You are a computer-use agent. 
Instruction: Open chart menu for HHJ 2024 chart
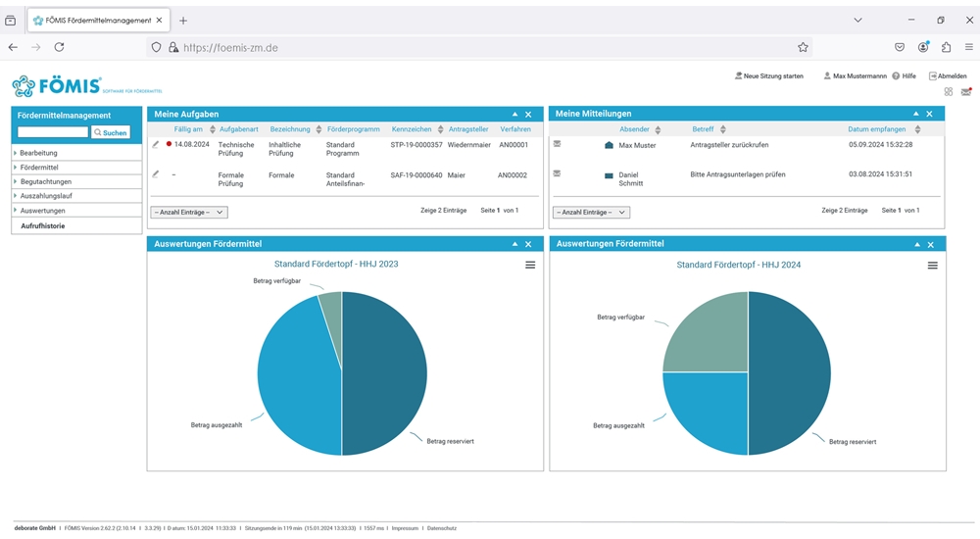pos(933,266)
